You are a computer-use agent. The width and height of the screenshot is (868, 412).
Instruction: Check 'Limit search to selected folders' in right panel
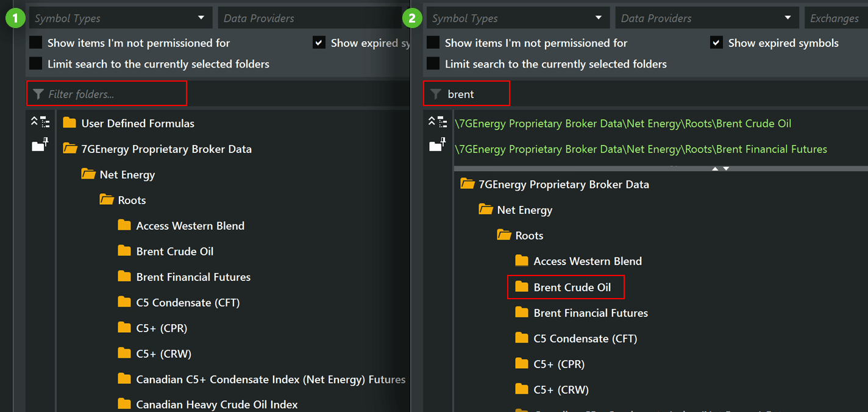433,63
